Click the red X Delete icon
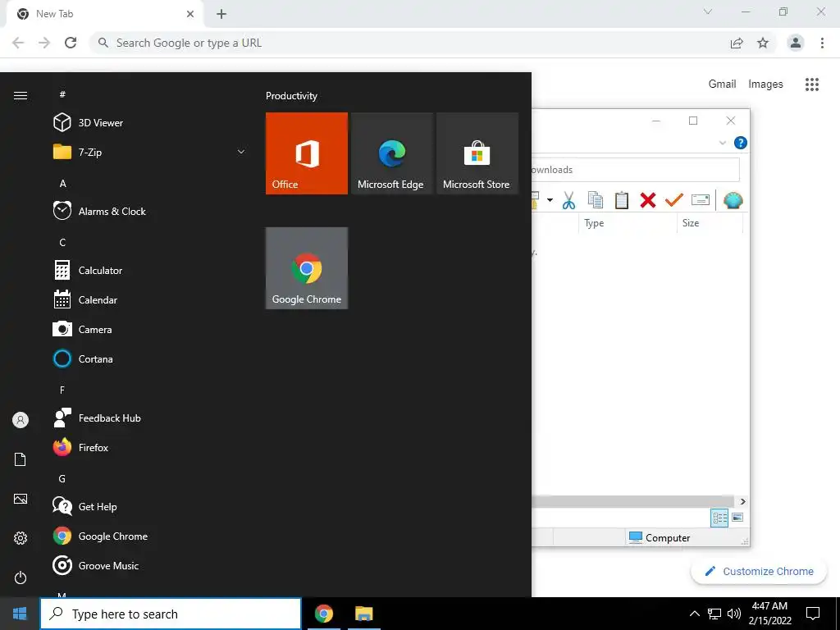This screenshot has height=630, width=840. [x=648, y=200]
